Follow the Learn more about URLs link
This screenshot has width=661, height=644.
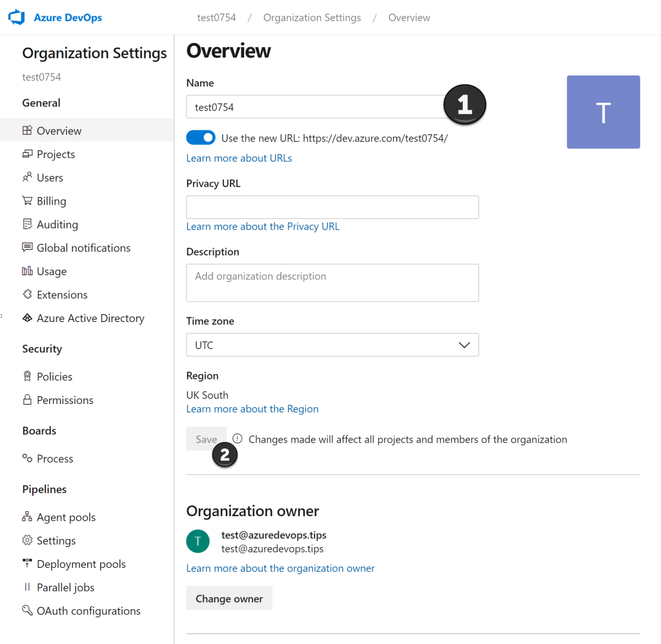coord(239,157)
